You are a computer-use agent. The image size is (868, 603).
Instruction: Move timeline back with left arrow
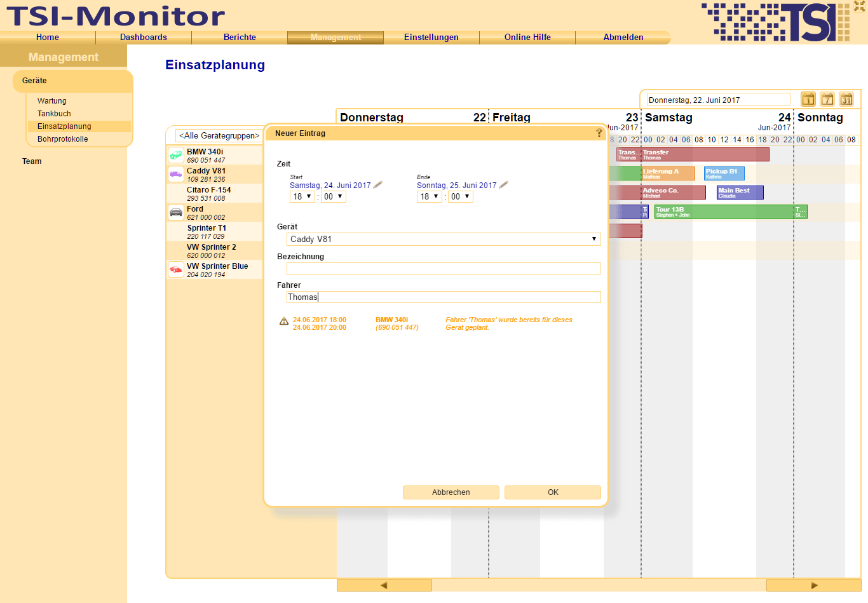pyautogui.click(x=384, y=585)
